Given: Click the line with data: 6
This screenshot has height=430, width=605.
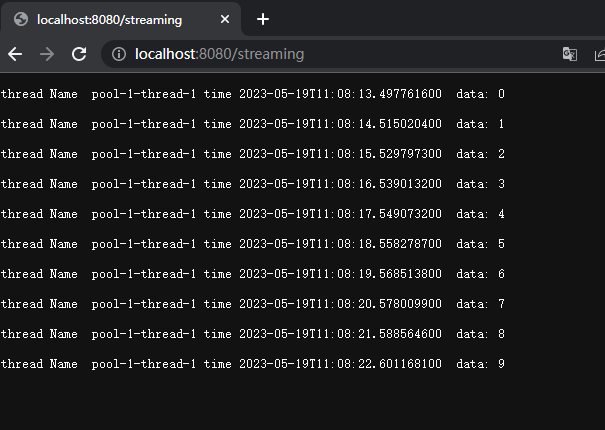Looking at the screenshot, I should (x=253, y=274).
